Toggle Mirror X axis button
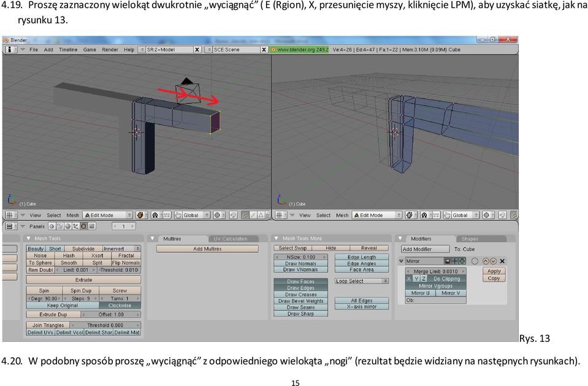 pyautogui.click(x=409, y=279)
